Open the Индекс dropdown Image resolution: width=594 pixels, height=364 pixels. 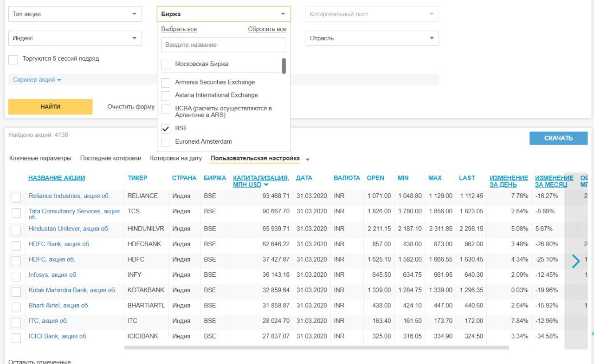[75, 38]
